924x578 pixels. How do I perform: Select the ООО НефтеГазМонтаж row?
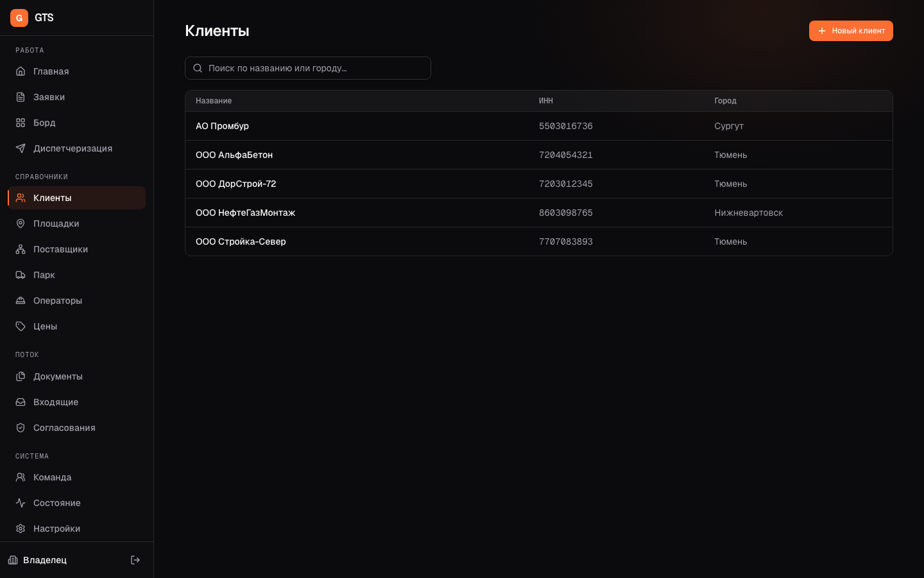539,213
